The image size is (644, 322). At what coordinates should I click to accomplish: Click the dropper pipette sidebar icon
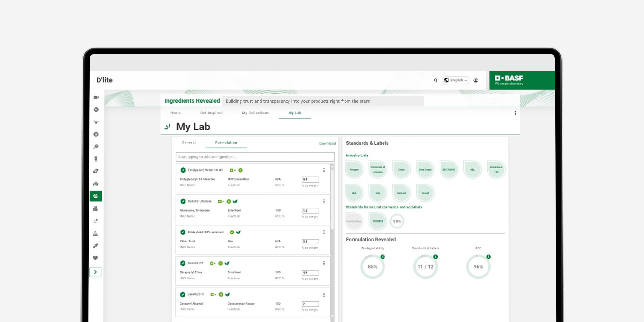click(95, 246)
